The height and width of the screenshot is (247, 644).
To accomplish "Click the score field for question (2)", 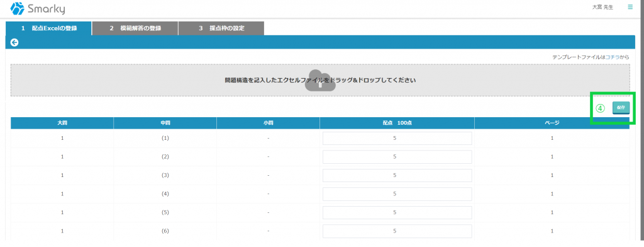I will [397, 157].
